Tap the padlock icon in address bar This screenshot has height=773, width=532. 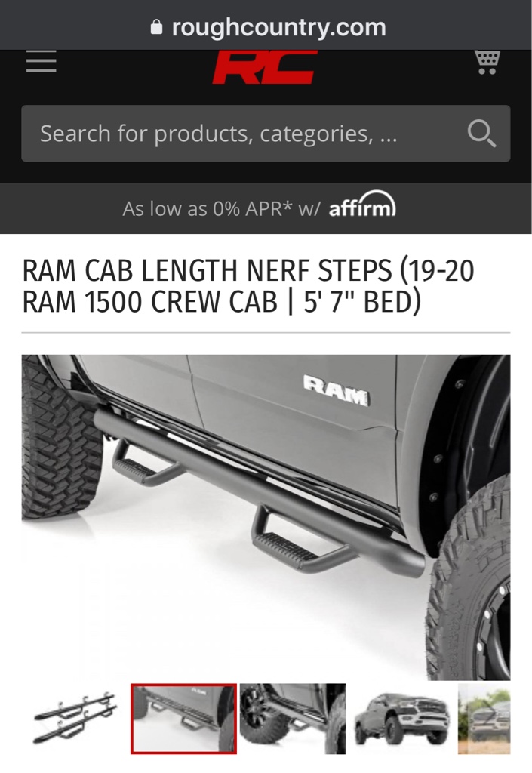156,27
